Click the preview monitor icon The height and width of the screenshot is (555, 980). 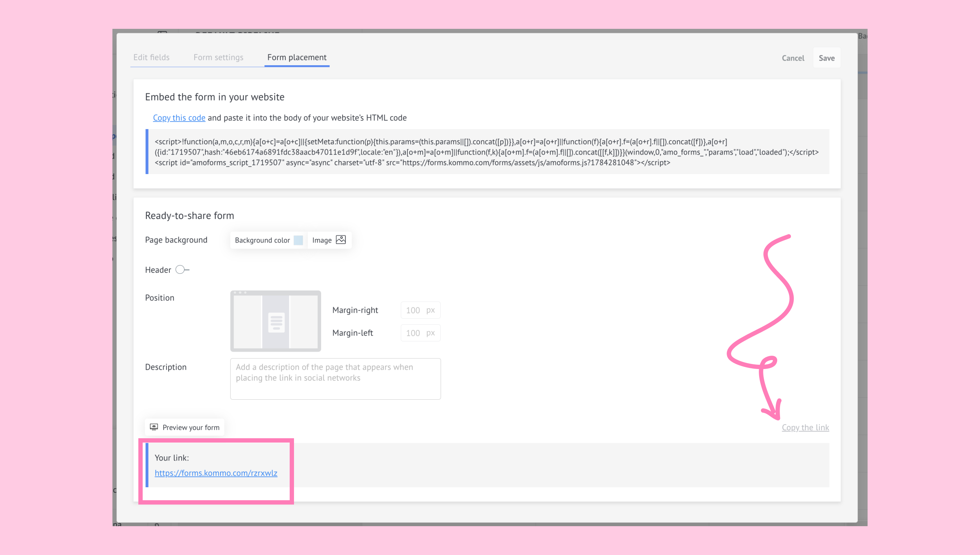click(x=154, y=427)
